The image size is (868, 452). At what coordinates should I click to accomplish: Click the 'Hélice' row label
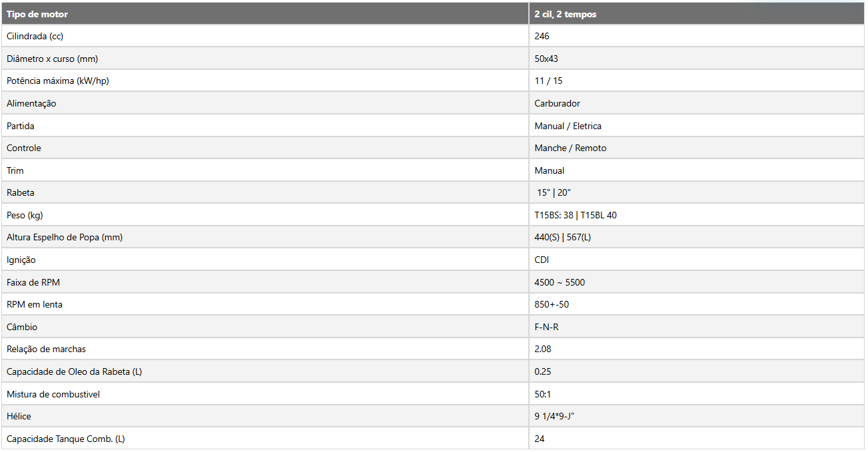click(x=19, y=416)
